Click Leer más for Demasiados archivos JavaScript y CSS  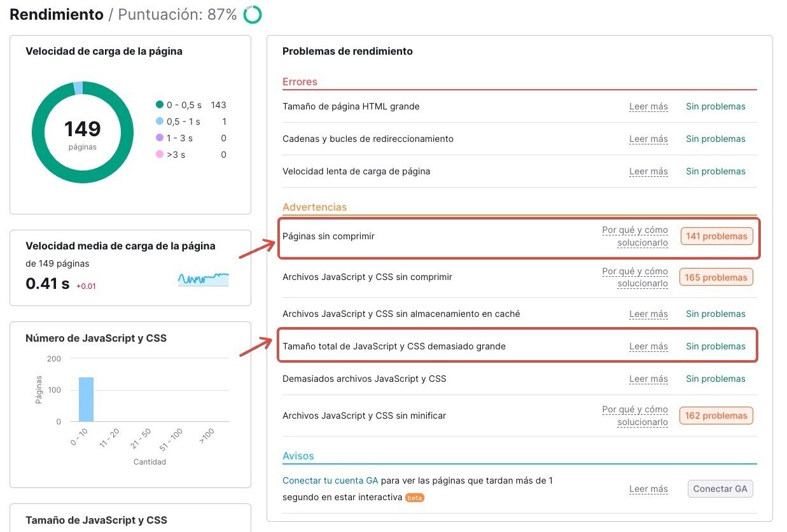648,379
